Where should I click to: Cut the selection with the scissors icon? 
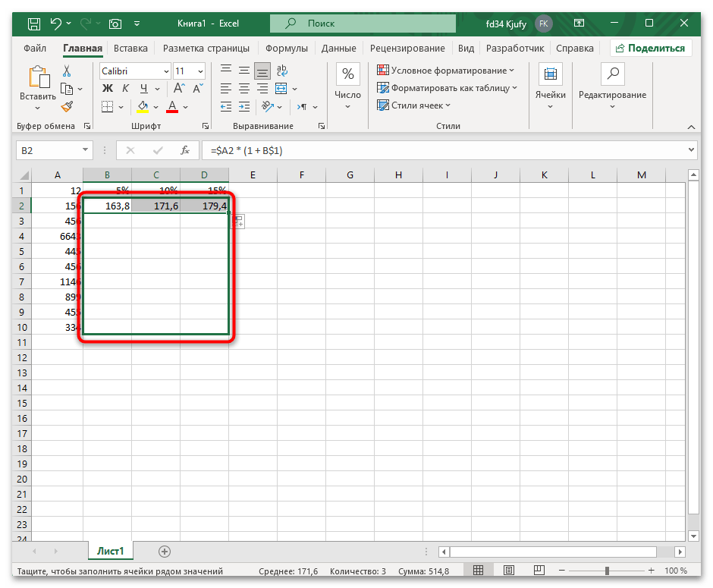point(67,71)
